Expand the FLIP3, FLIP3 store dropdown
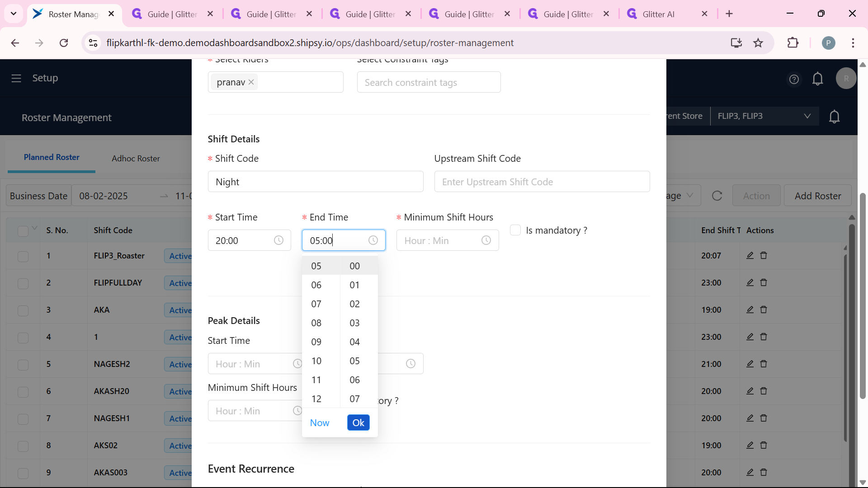This screenshot has width=868, height=488. (764, 116)
